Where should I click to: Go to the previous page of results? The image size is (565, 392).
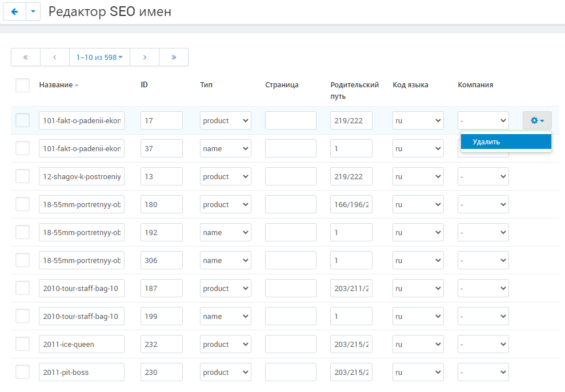pyautogui.click(x=55, y=57)
